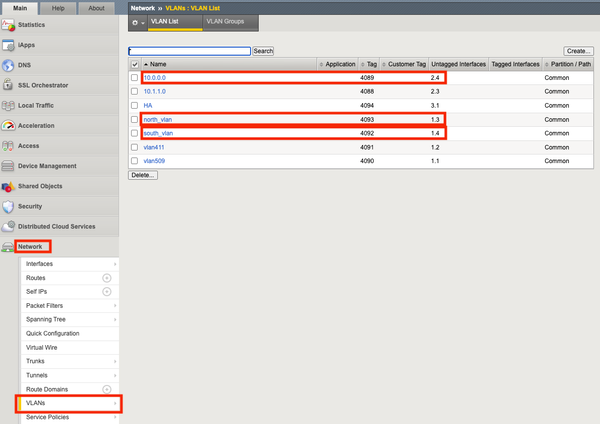The image size is (600, 424).
Task: Open the gear dropdown menu
Action: click(x=137, y=21)
